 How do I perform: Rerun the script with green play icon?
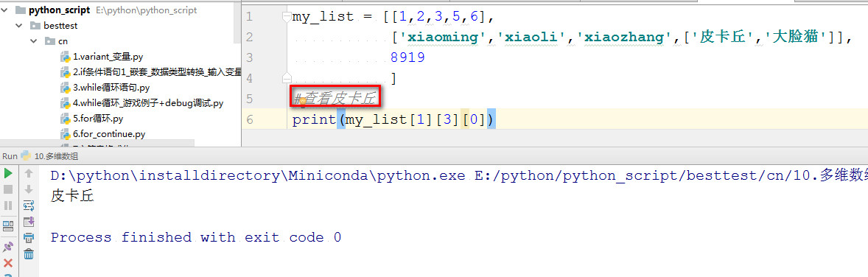(8, 173)
